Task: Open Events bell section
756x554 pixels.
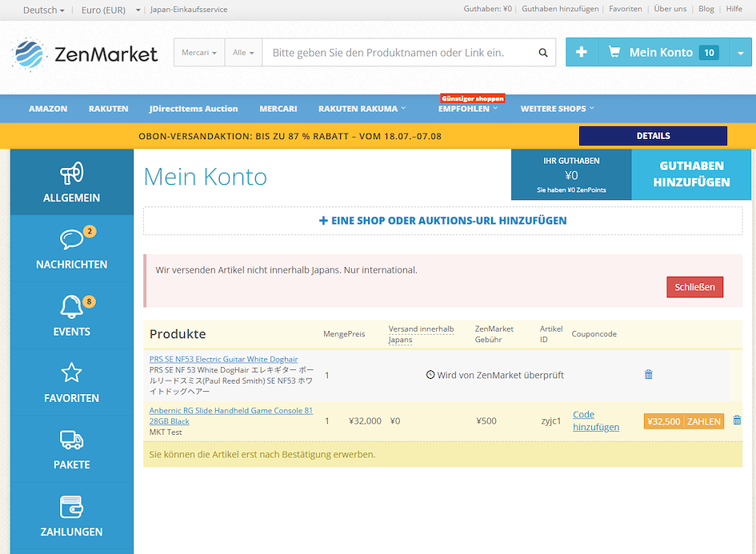Action: pyautogui.click(x=71, y=316)
